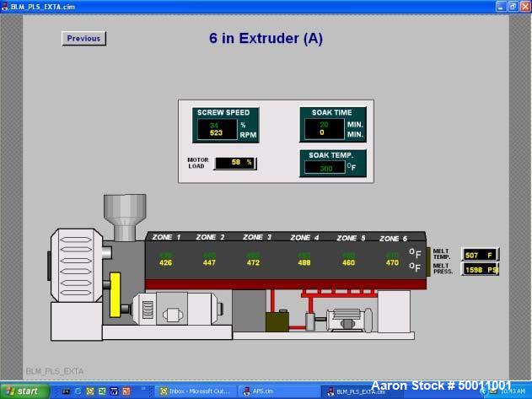The image size is (532, 399).
Task: Click the Melt Temp 507 F readout
Action: (480, 255)
